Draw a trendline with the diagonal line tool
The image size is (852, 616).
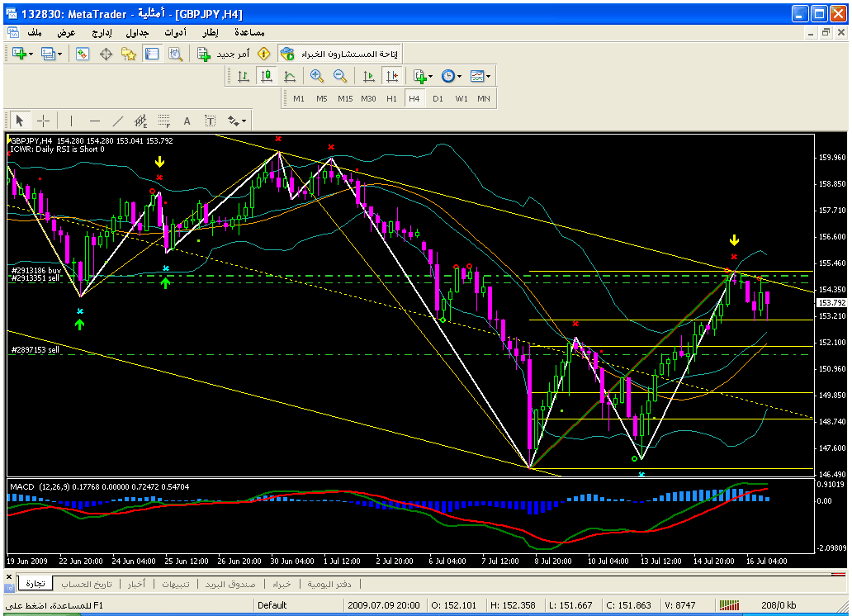[x=117, y=121]
